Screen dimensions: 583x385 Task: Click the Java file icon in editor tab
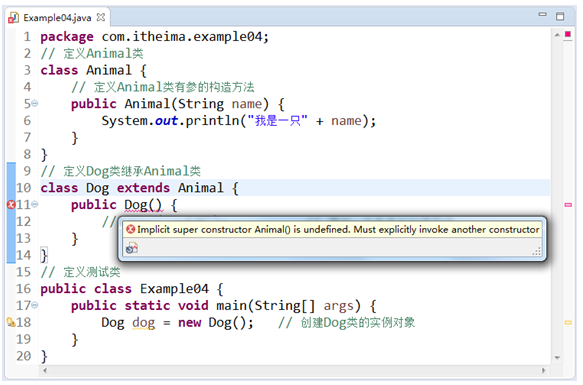tap(14, 17)
